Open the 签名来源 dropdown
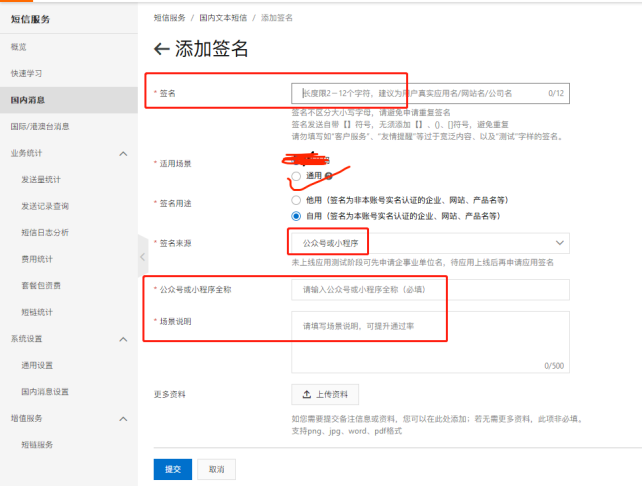This screenshot has width=643, height=486. (x=430, y=243)
